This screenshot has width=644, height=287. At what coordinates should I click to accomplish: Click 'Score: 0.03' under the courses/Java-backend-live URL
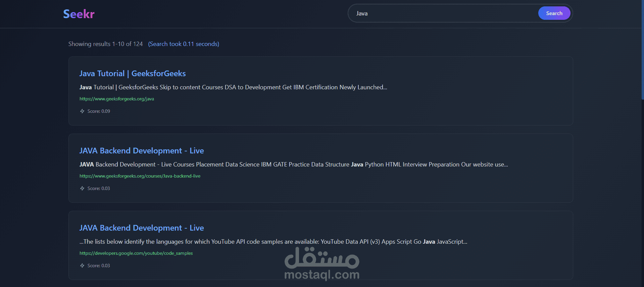pos(99,188)
